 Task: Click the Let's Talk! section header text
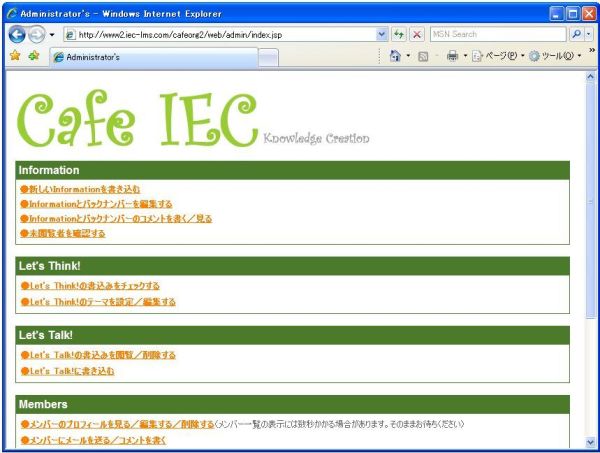click(46, 335)
